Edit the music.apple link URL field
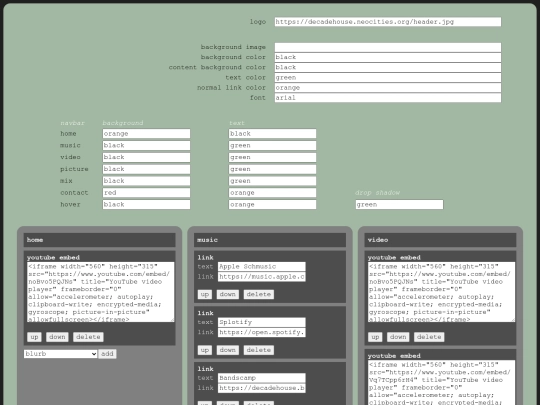 click(x=262, y=277)
